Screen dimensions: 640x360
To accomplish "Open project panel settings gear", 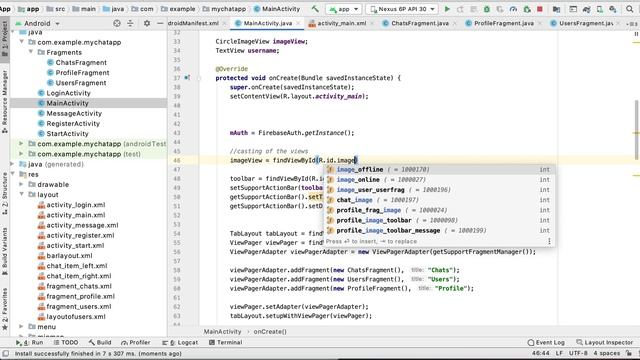I will (x=147, y=23).
